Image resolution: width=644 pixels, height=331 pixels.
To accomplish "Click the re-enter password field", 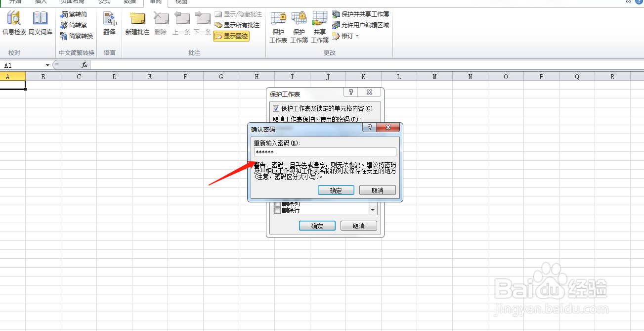I will click(325, 152).
